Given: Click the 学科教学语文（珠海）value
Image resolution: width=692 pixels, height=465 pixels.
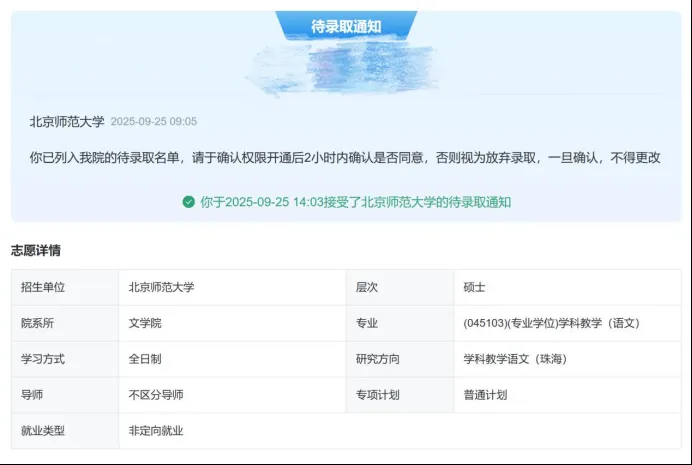Looking at the screenshot, I should click(567, 359).
